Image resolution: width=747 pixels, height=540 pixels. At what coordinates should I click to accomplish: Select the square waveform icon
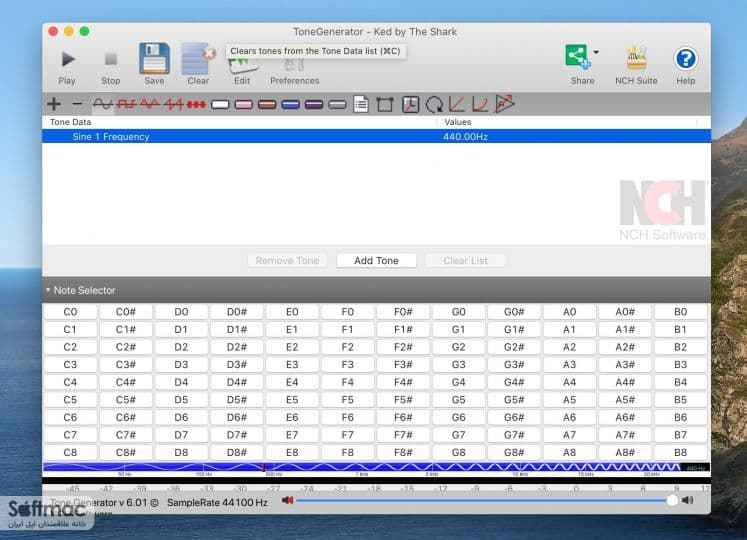coord(126,104)
